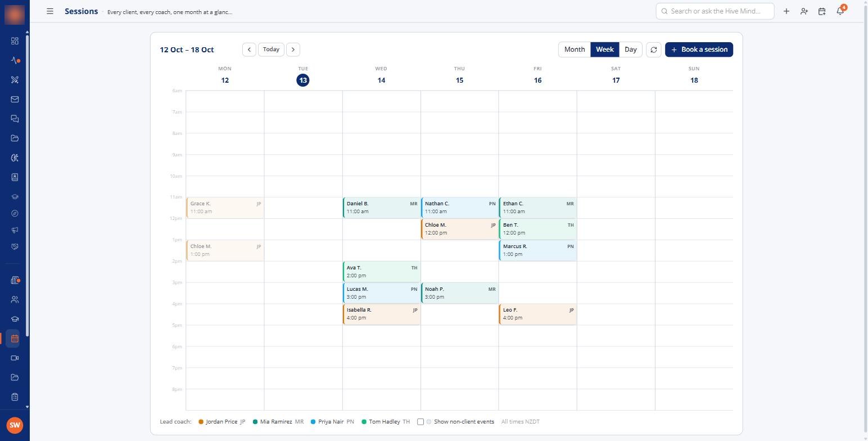Open the SW user avatar

(15, 425)
